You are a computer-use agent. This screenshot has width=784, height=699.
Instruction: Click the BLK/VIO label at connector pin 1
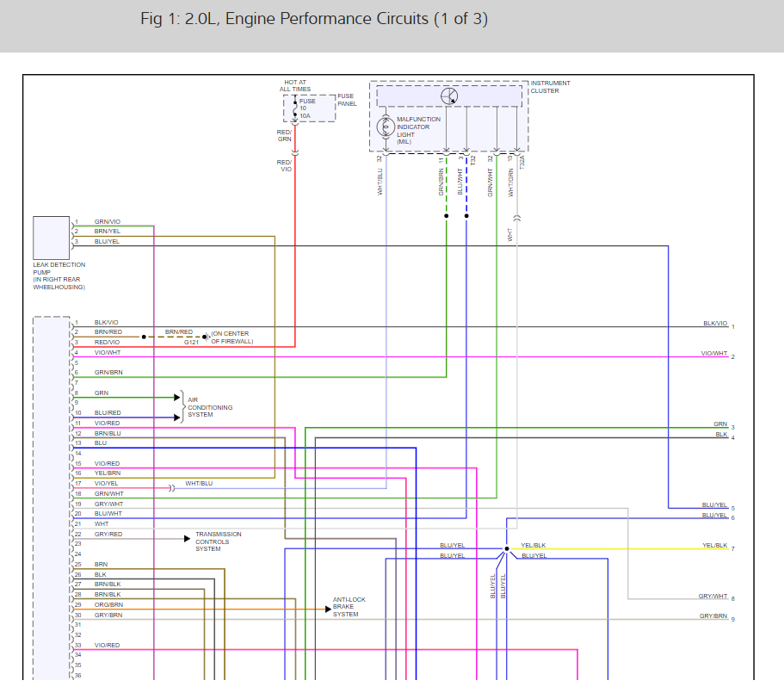pos(107,323)
